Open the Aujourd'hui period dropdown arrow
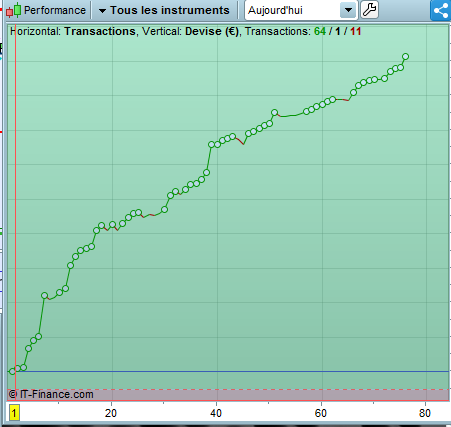Viewport: 451px width, 427px height. [x=348, y=10]
